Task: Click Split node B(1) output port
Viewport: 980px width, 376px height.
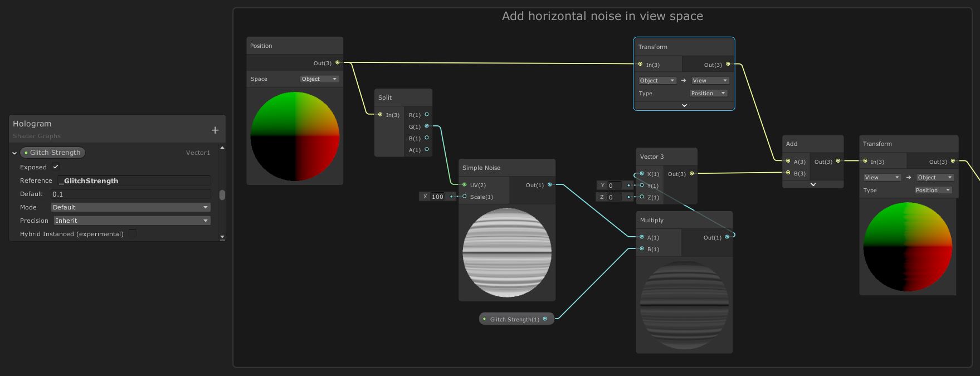Action: click(427, 138)
